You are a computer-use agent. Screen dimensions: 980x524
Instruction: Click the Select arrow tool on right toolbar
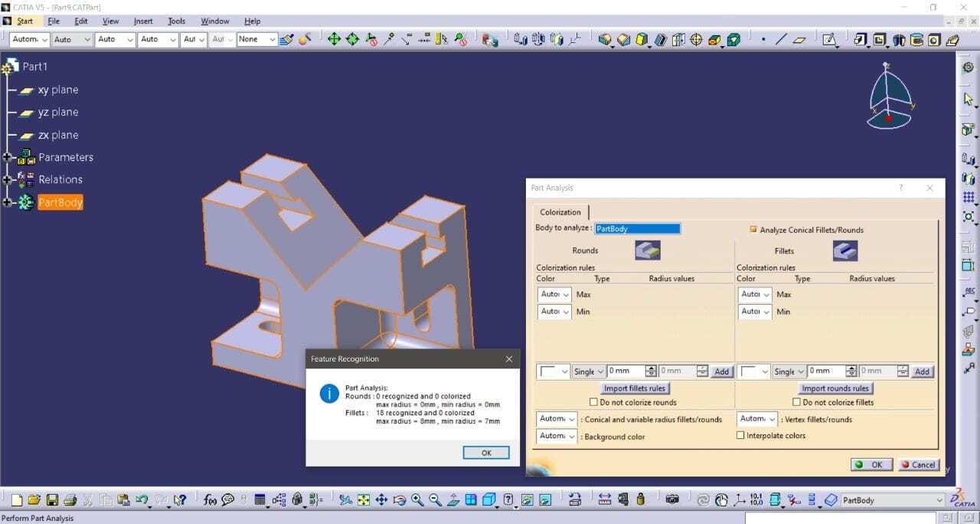[969, 99]
